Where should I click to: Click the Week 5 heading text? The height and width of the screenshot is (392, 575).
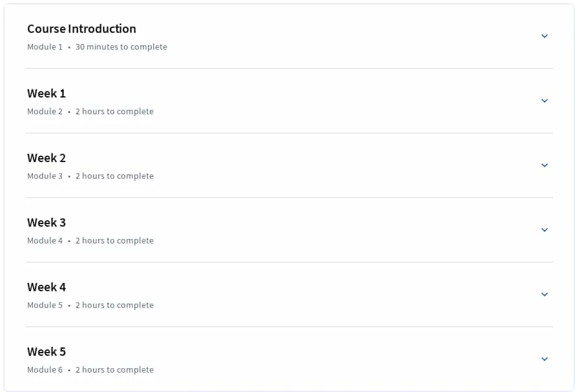coord(47,351)
